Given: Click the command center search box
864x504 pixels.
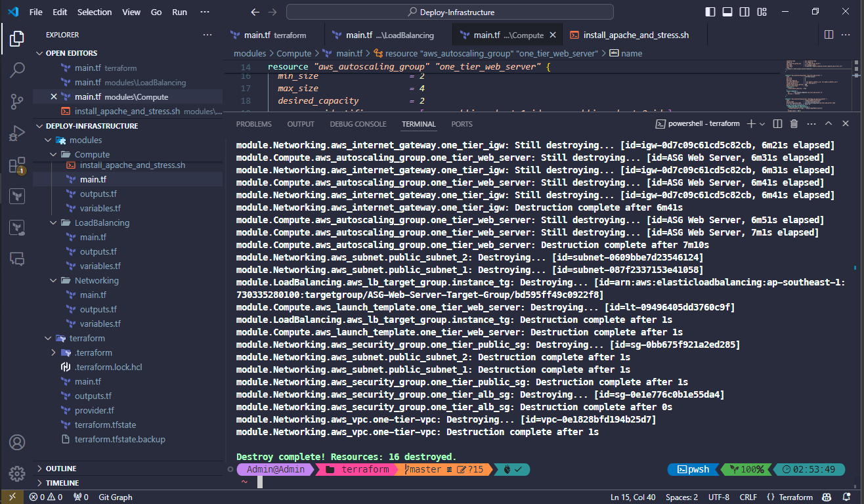Looking at the screenshot, I should (450, 12).
